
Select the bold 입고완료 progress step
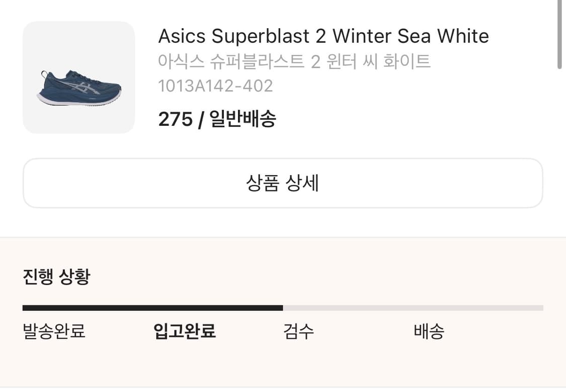tap(185, 332)
